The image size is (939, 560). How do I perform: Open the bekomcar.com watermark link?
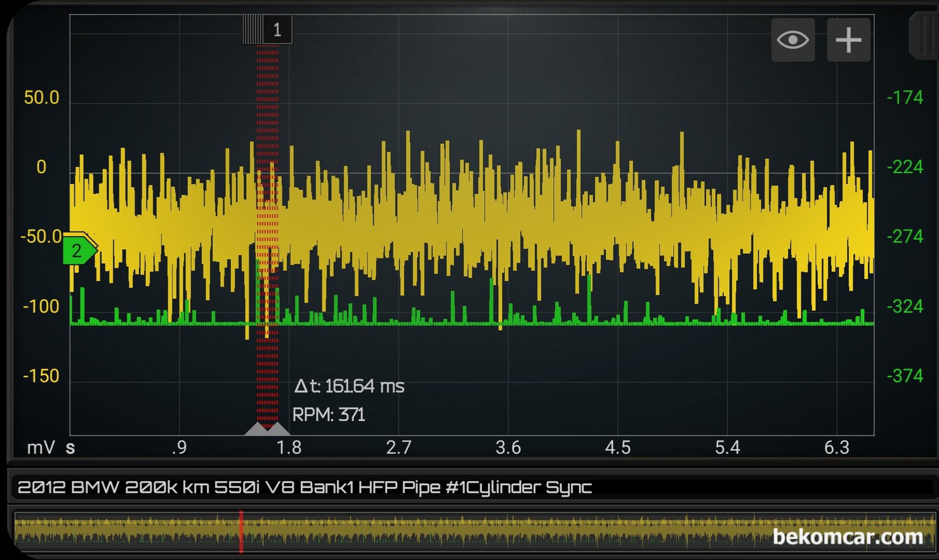[848, 537]
